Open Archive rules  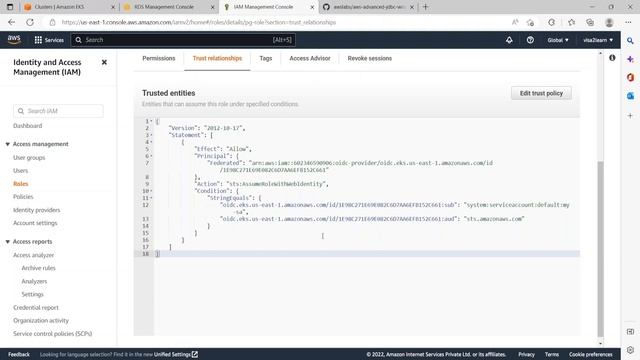coord(38,268)
